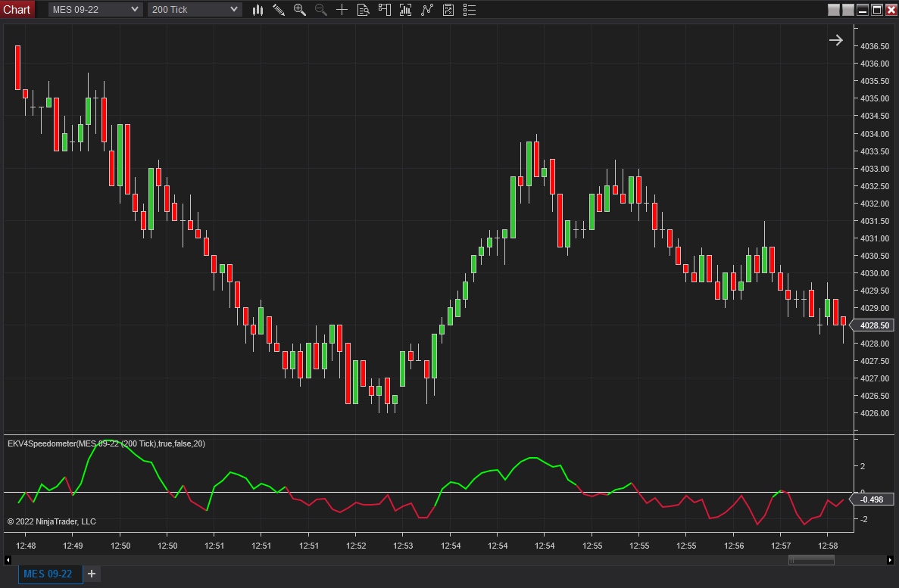Click the NinjaTrader copyright text
Viewport: 899px width, 588px height.
click(x=52, y=521)
